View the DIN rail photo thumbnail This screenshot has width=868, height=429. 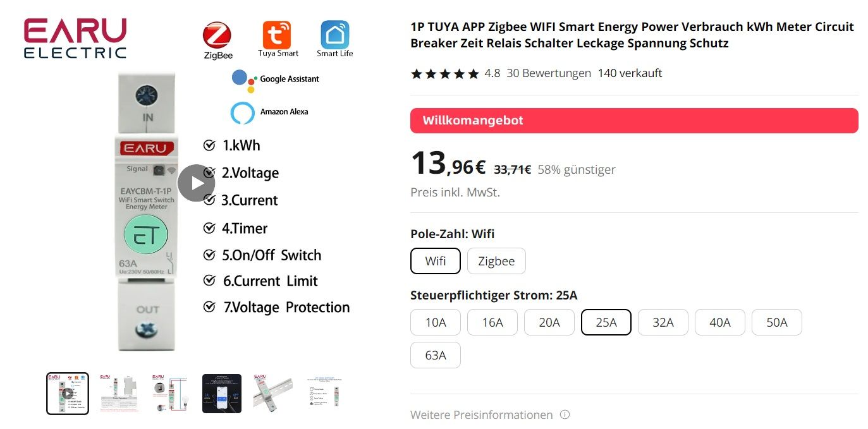273,394
